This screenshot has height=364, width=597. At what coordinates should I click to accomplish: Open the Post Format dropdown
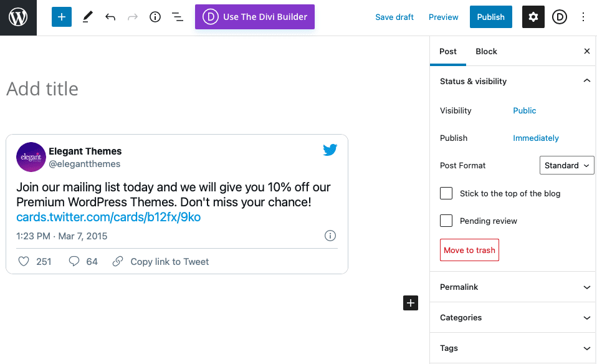coord(566,165)
